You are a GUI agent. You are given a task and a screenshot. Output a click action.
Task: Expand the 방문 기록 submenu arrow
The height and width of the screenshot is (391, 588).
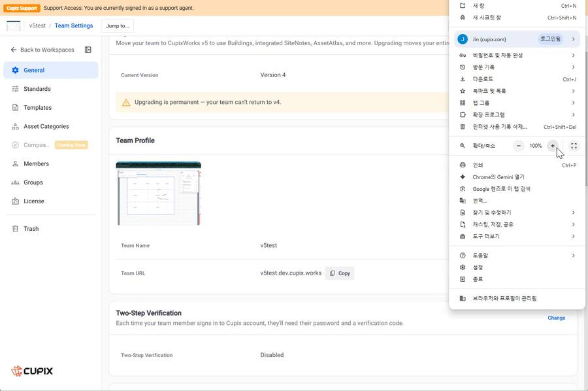point(574,67)
